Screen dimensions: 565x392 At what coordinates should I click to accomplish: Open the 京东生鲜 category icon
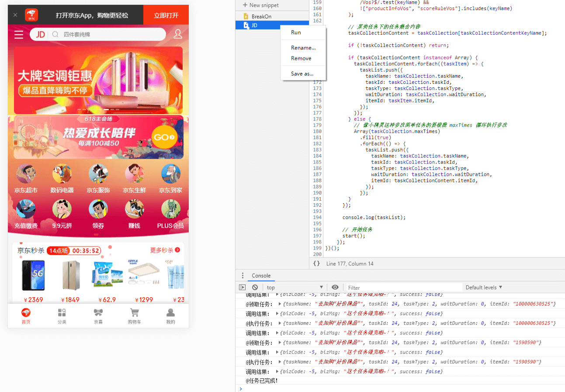point(135,179)
